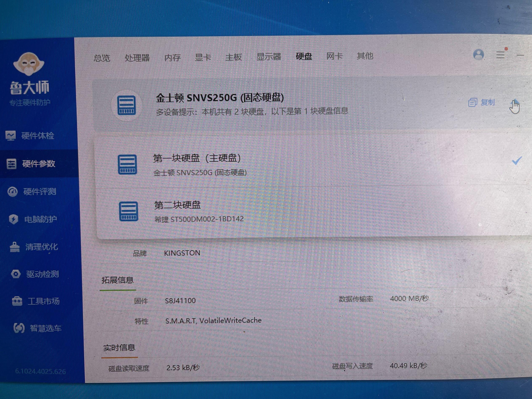The height and width of the screenshot is (399, 532).
Task: Switch to the 显示器 tab
Action: 269,57
